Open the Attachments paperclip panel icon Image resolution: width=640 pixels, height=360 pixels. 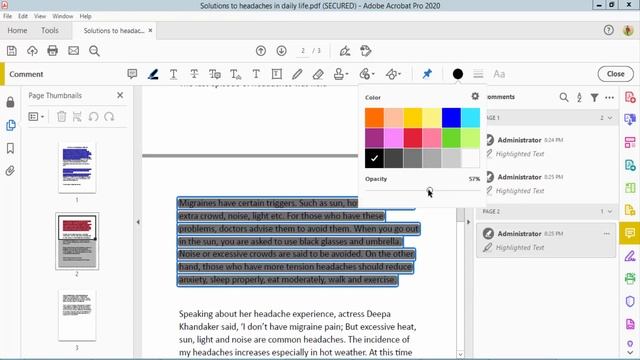click(10, 171)
